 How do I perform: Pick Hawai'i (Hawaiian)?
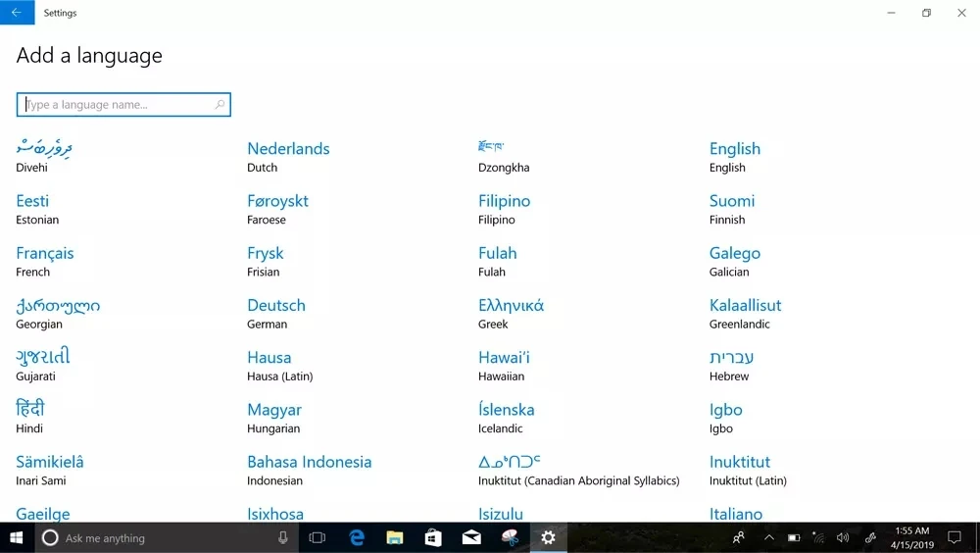(x=504, y=366)
